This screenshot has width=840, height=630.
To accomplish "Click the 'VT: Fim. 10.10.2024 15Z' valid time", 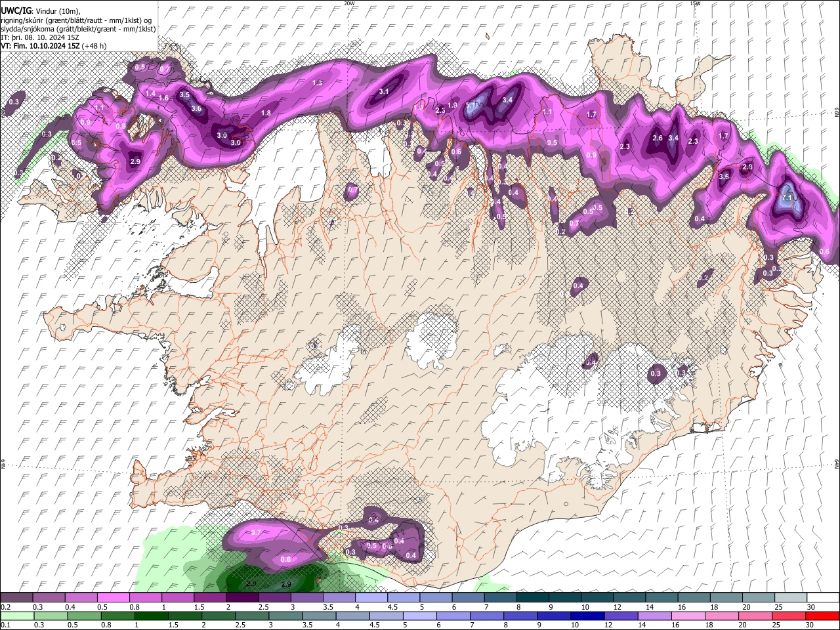I will coord(41,46).
